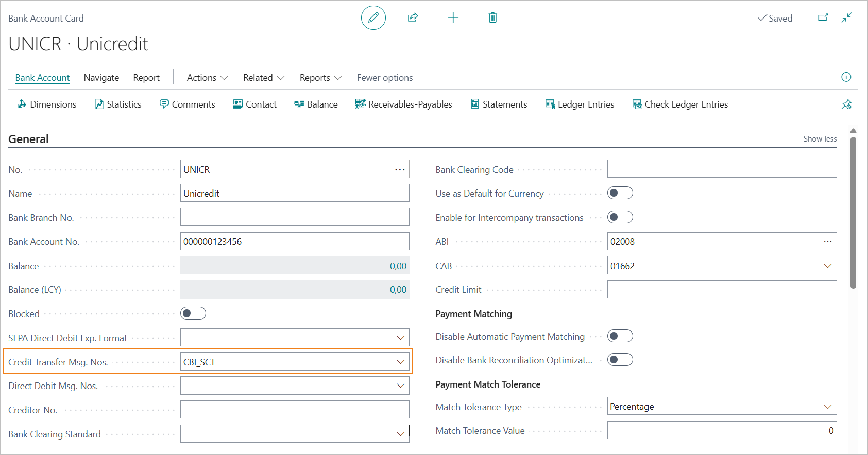
Task: Click the Name input field
Action: pos(295,193)
